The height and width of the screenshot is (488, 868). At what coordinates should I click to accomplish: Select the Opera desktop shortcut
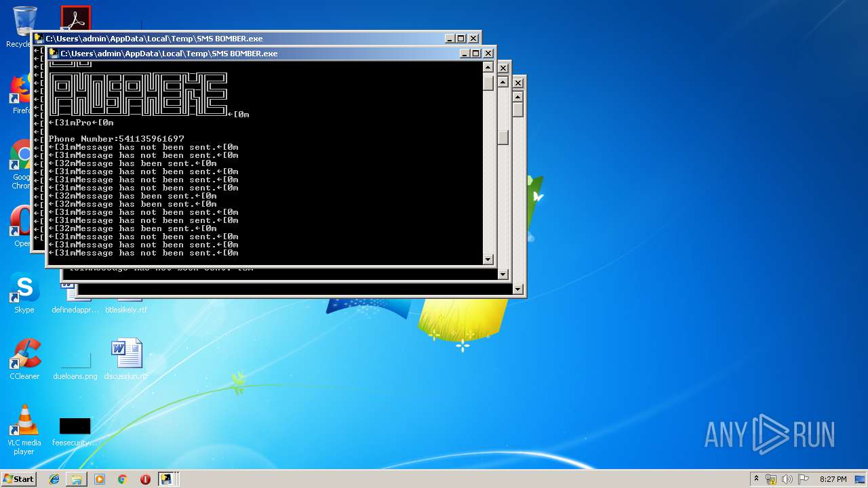pyautogui.click(x=20, y=226)
